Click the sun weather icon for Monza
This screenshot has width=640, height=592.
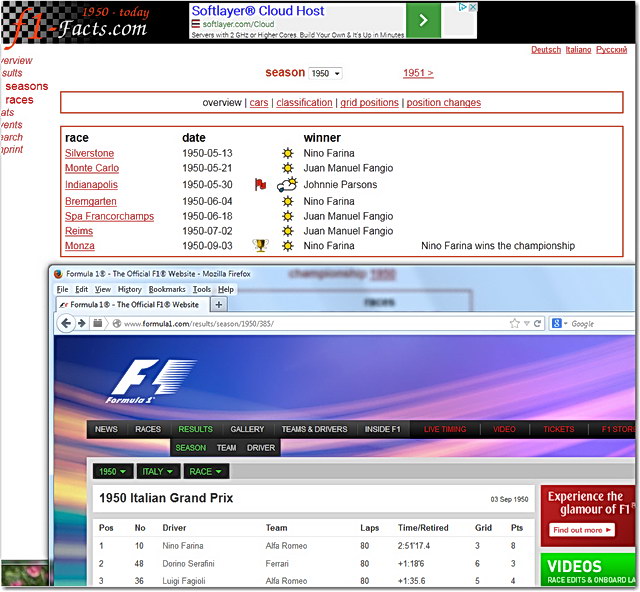click(288, 245)
